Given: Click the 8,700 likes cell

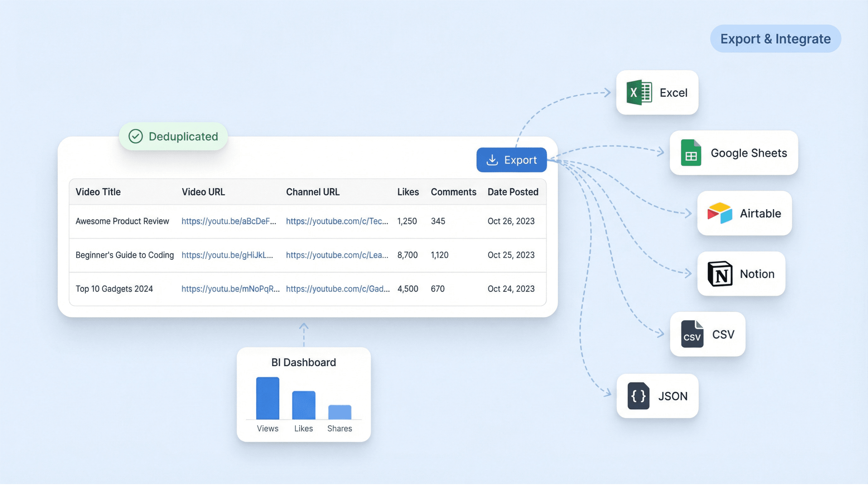Looking at the screenshot, I should [408, 256].
